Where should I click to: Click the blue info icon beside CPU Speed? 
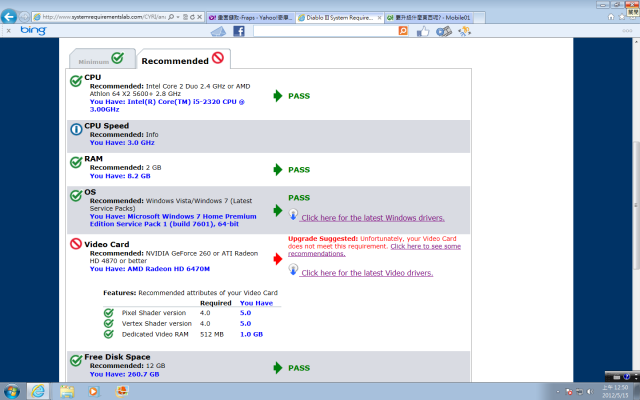pos(76,129)
